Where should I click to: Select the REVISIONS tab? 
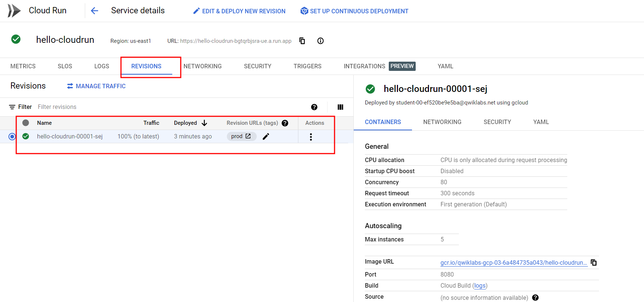coord(146,66)
